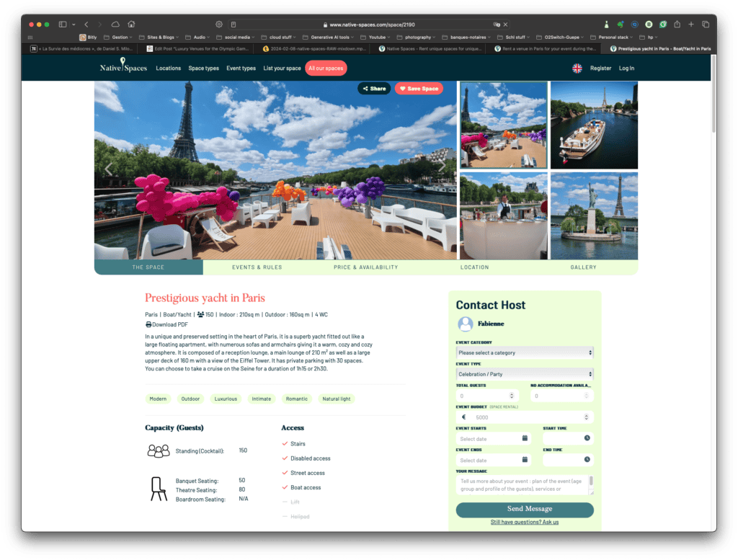Open the Event Ends calendar icon
The image size is (738, 560).
pos(525,460)
